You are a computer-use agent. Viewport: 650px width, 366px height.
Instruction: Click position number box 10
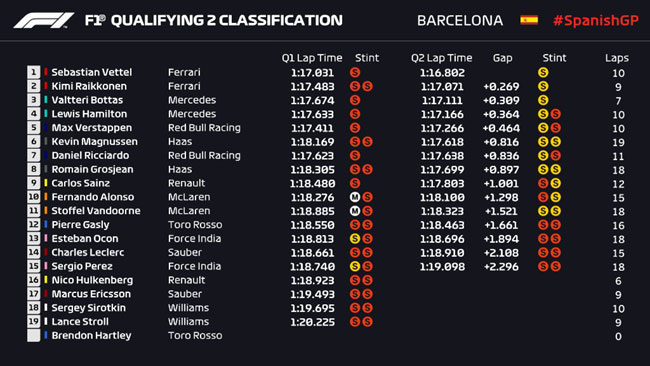34,197
